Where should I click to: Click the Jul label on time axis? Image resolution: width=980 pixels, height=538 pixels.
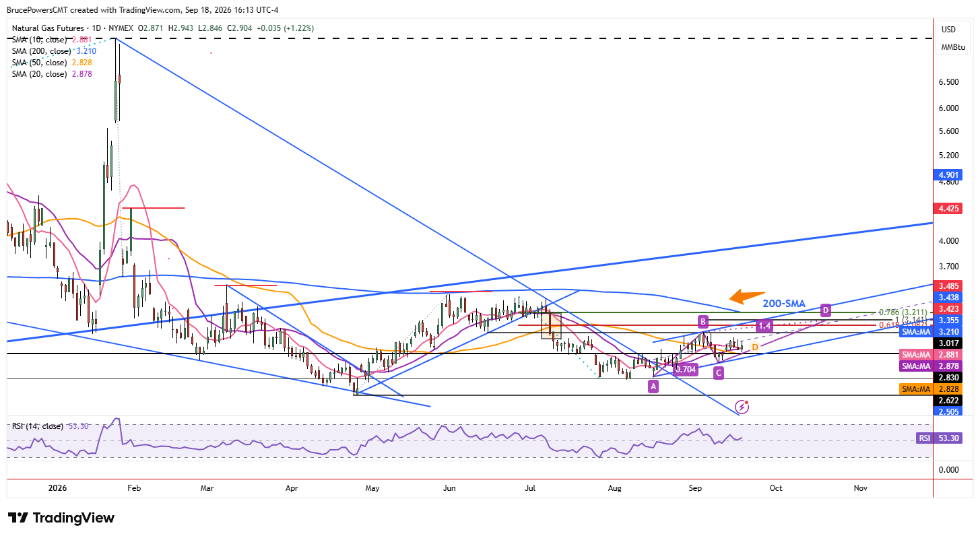coord(530,487)
